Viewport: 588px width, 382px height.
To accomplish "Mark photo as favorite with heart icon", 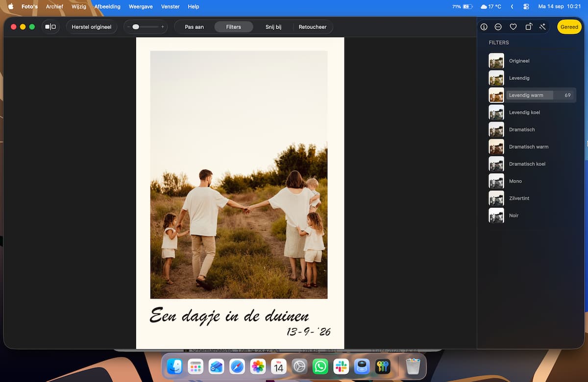I will 513,27.
